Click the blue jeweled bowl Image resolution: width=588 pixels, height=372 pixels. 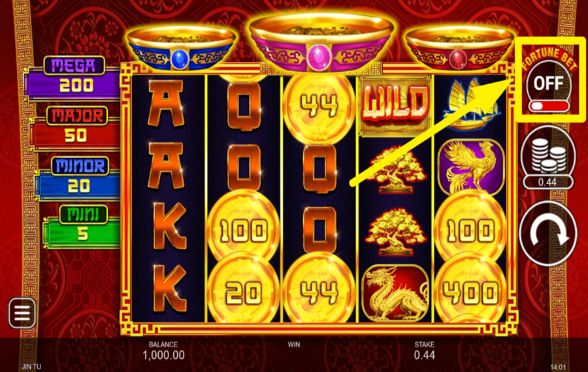tap(182, 48)
